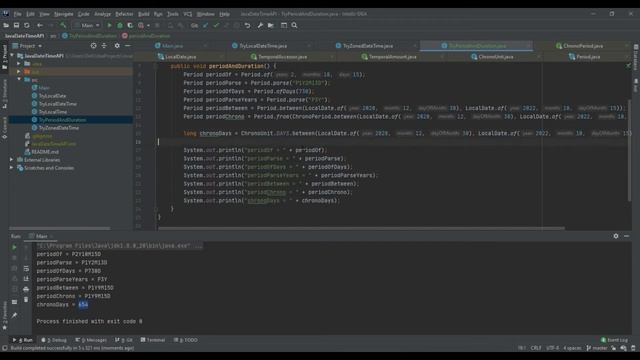Click the Git update project arrow icon
Screen dimensions: 640x360
point(205,25)
